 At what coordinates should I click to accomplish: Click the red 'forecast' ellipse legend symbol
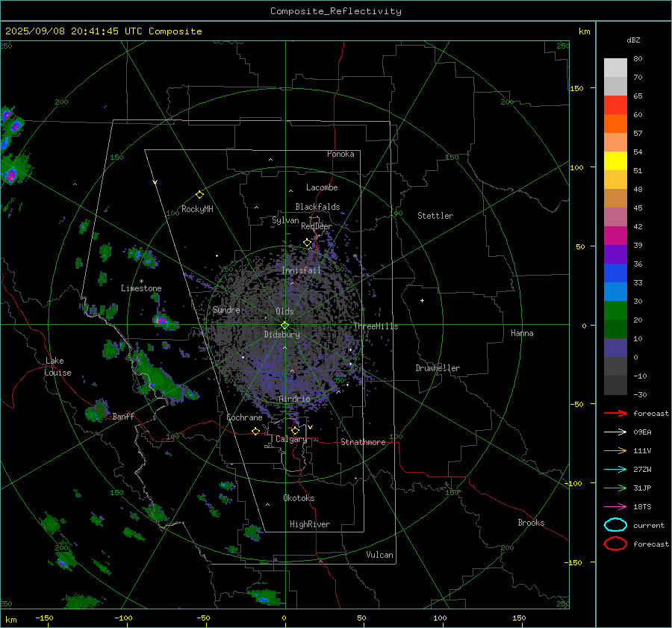(x=615, y=544)
